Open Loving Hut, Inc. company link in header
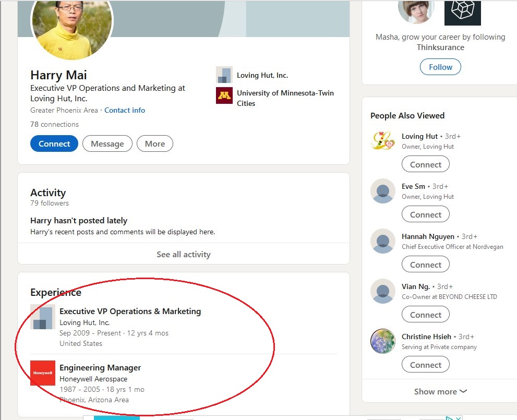Viewport: 517px width, 420px height. pos(262,75)
